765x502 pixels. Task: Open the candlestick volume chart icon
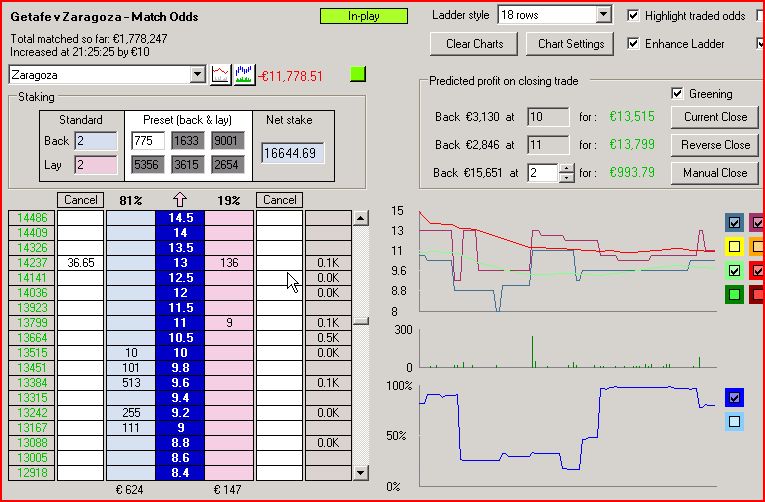244,75
